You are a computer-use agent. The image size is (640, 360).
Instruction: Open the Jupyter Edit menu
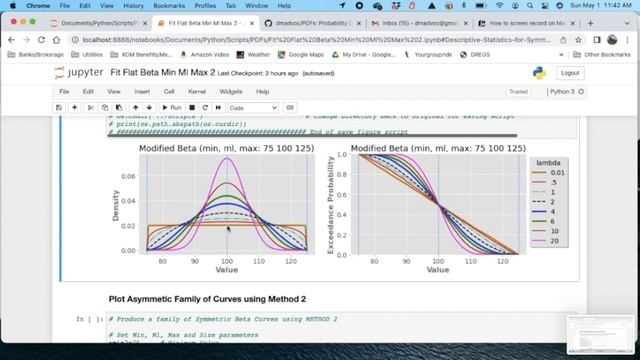coord(88,92)
